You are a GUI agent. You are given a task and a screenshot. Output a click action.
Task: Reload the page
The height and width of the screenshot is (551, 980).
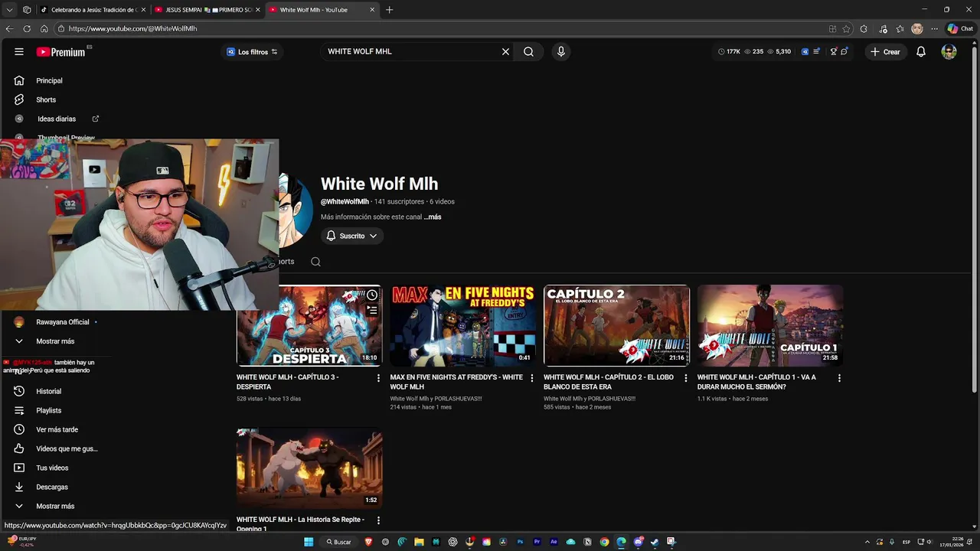pyautogui.click(x=27, y=28)
